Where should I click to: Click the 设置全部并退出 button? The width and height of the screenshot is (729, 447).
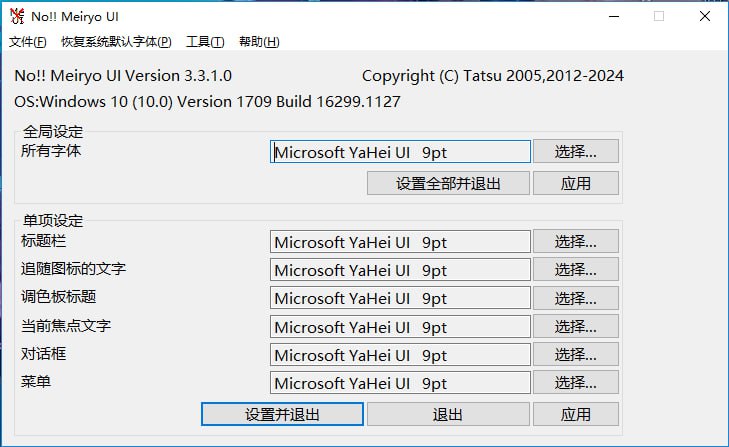pyautogui.click(x=448, y=183)
